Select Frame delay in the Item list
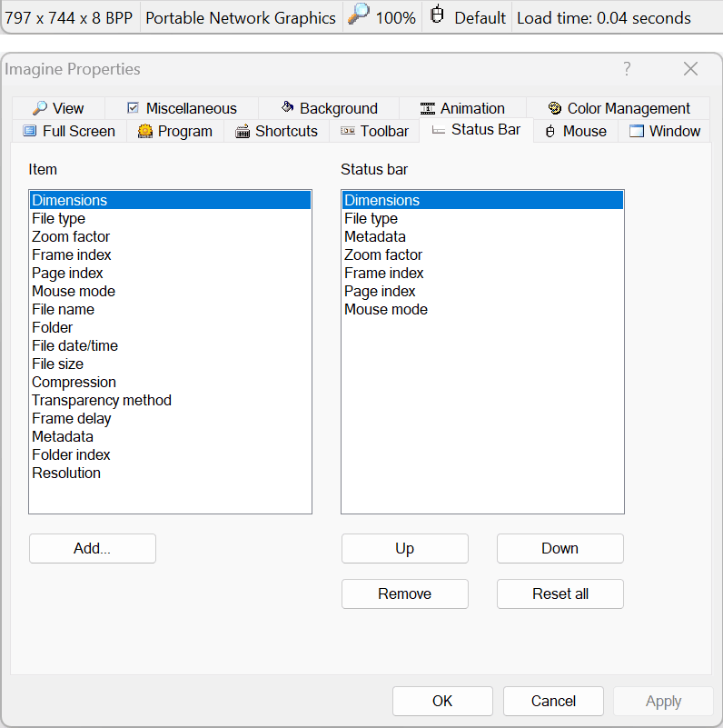The width and height of the screenshot is (723, 728). coord(171,418)
